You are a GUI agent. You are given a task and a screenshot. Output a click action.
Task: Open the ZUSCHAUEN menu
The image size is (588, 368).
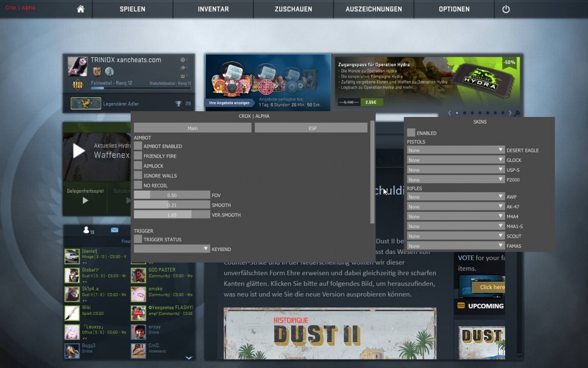click(294, 9)
